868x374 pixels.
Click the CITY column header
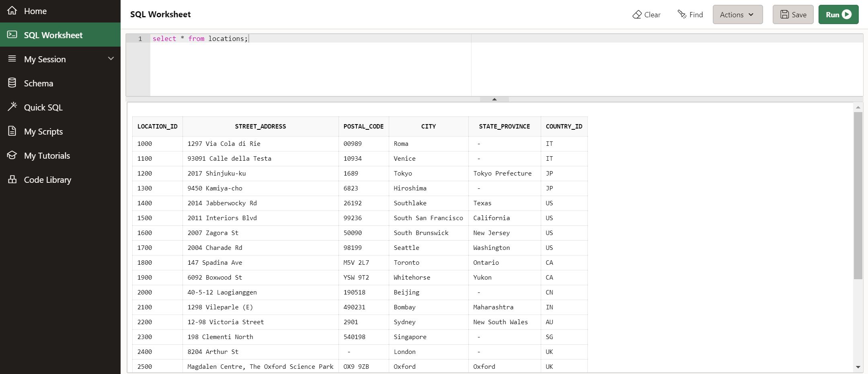coord(429,127)
